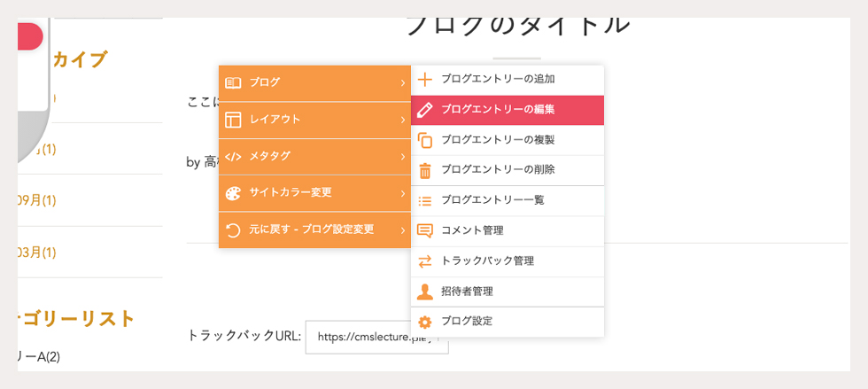Screen dimensions: 868x389
Task: Click the trash icon for ブログエントリーの削除
Action: coord(424,170)
